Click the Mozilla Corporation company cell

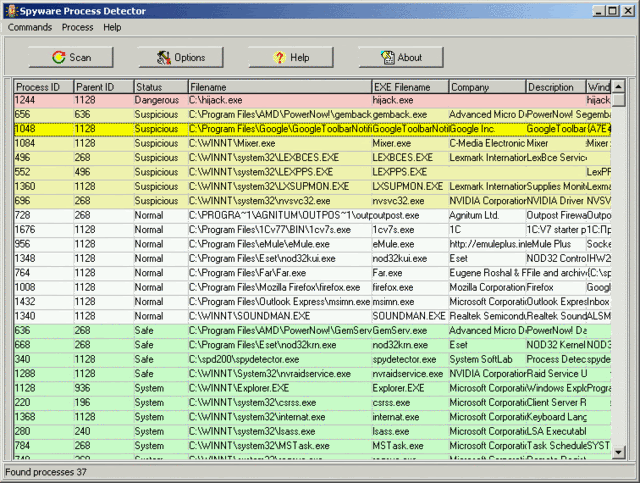pos(487,287)
